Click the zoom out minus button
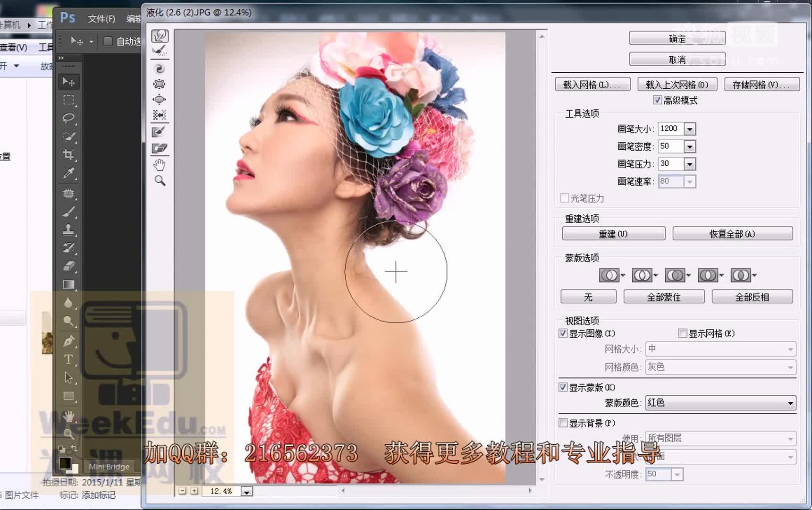The image size is (812, 510). pos(182,491)
